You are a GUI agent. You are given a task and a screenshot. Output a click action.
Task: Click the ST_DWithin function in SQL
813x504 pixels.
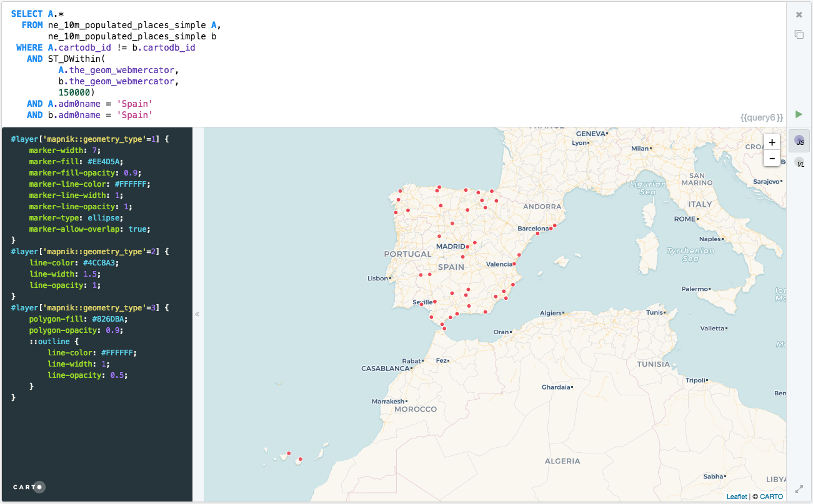(74, 59)
